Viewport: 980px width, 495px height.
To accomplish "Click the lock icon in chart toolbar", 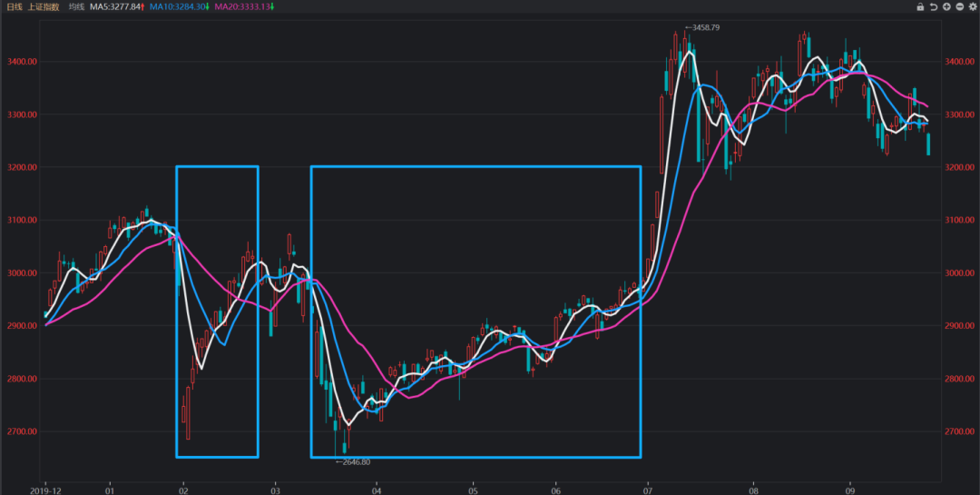I will [x=920, y=7].
